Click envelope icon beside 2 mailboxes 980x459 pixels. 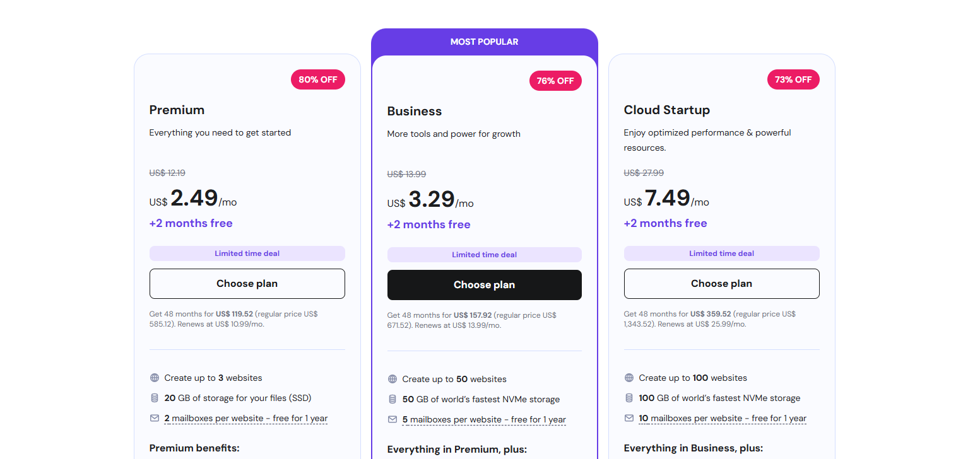pos(155,418)
